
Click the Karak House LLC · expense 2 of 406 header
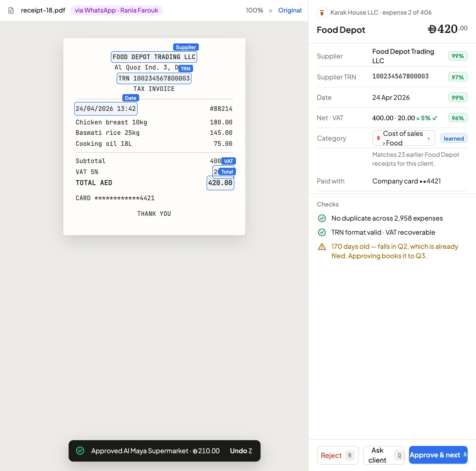(381, 13)
